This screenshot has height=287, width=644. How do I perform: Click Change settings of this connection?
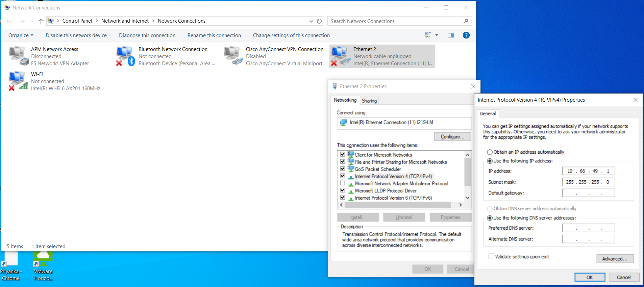coord(291,35)
